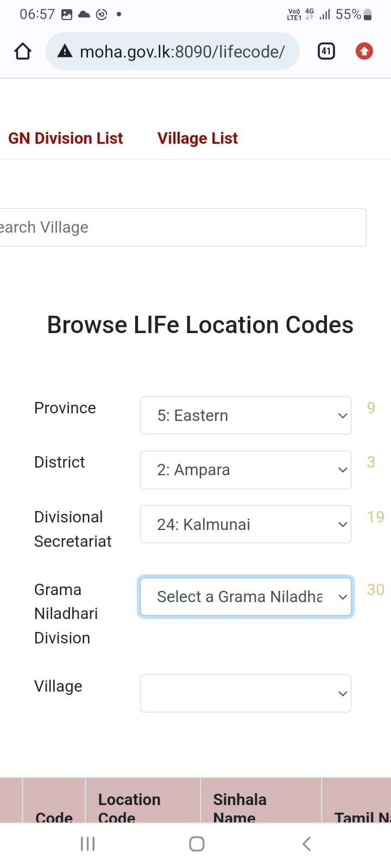Open the tab switcher showing 41 tabs
This screenshot has height=868, width=391.
coord(326,52)
